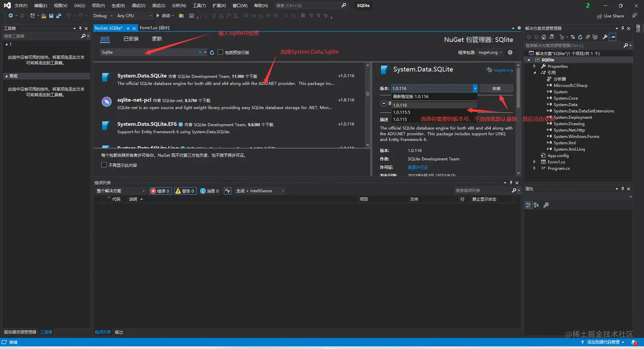Switch views icon in Solution Explorer toolbar

[551, 37]
